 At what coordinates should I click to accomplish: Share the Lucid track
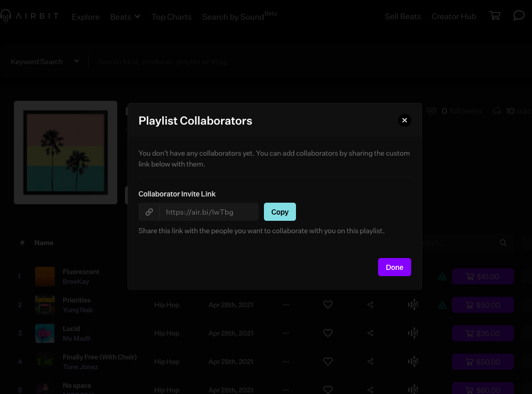(370, 333)
